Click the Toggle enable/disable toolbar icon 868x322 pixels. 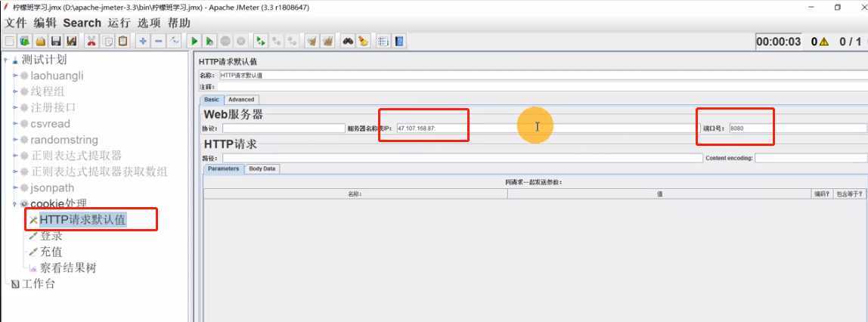(x=174, y=41)
